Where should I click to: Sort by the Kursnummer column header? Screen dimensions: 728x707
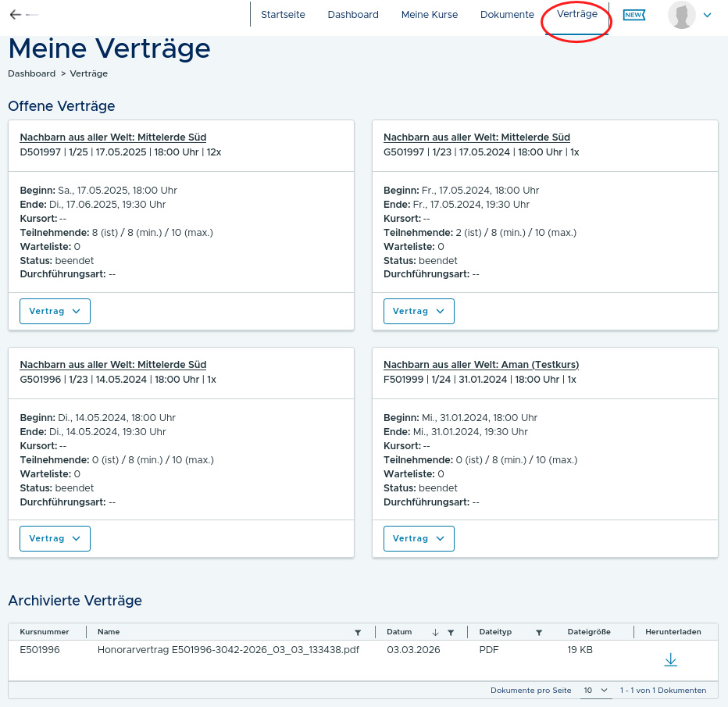click(x=45, y=632)
